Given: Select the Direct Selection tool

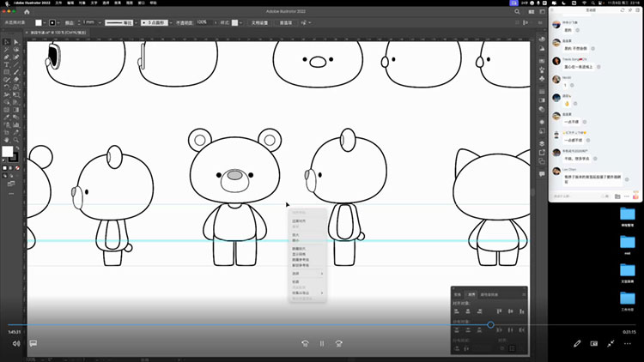Looking at the screenshot, I should (x=15, y=41).
